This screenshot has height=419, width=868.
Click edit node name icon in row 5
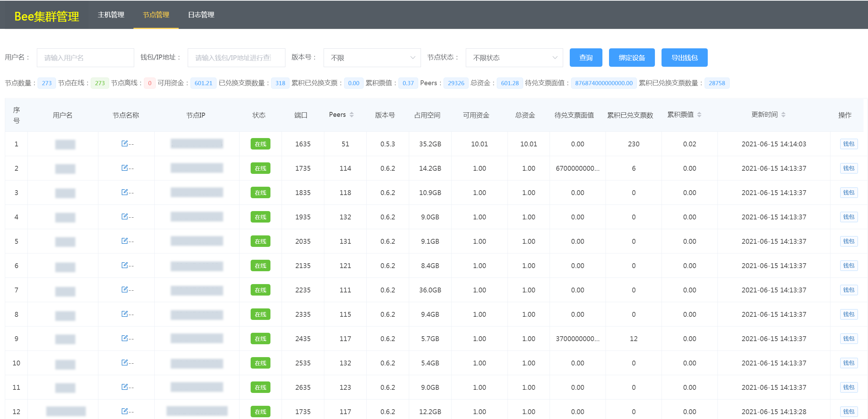[x=124, y=241]
